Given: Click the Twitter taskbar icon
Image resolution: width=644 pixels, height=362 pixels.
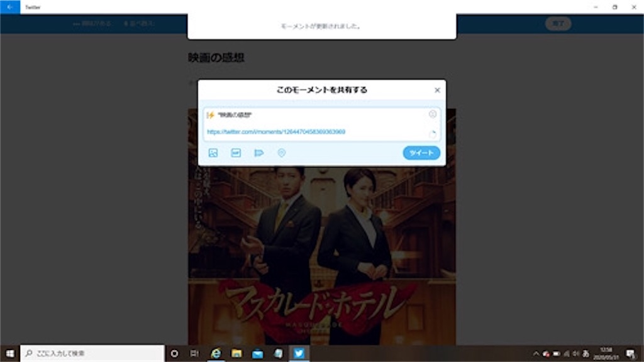Looking at the screenshot, I should pyautogui.click(x=299, y=353).
